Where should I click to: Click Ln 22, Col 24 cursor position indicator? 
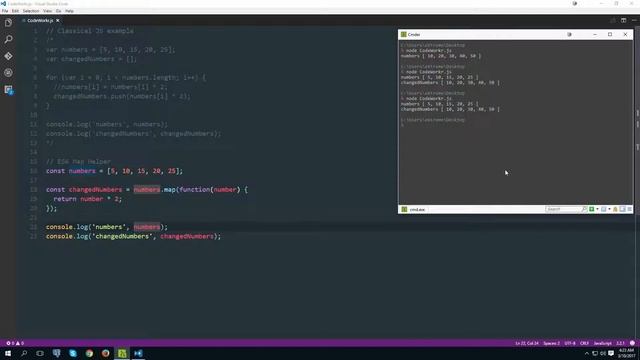coord(527,343)
